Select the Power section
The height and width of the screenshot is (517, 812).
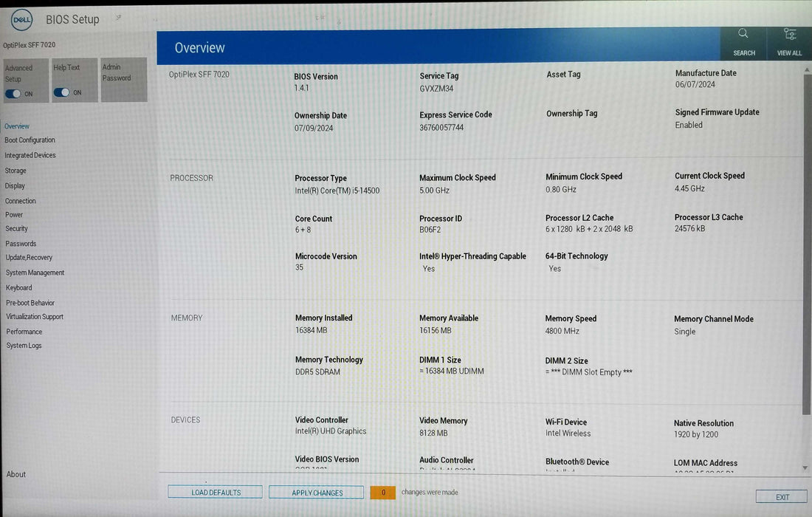coord(14,215)
